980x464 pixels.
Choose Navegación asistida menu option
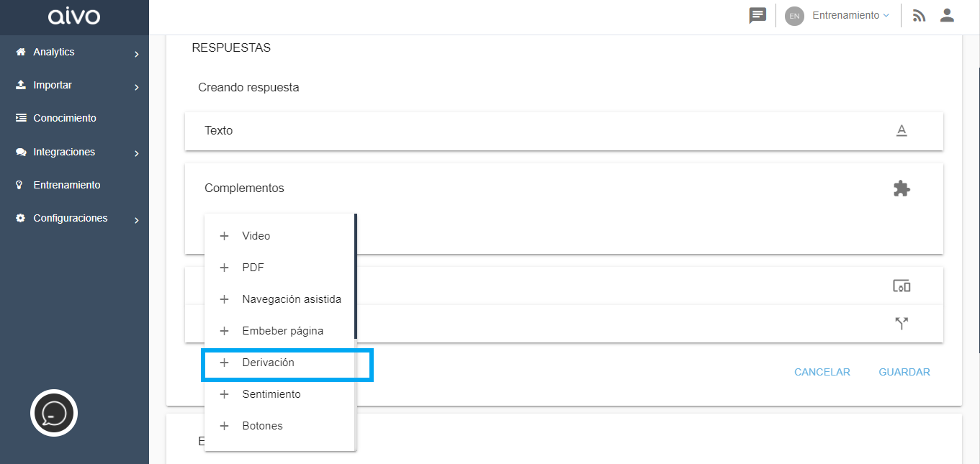point(279,299)
